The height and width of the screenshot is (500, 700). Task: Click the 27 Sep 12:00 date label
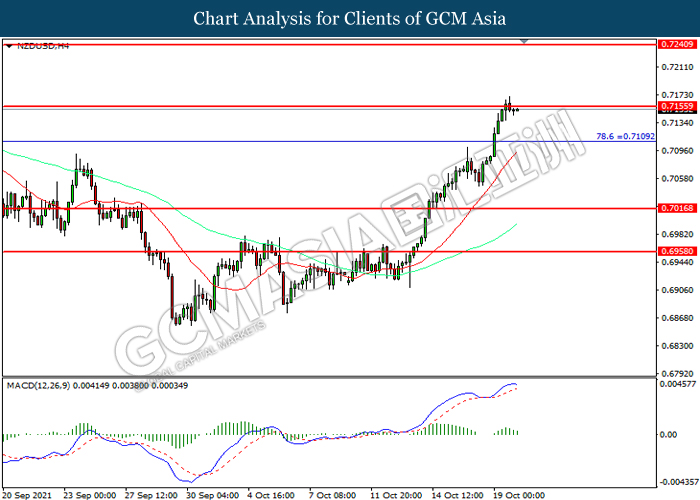pos(151,496)
